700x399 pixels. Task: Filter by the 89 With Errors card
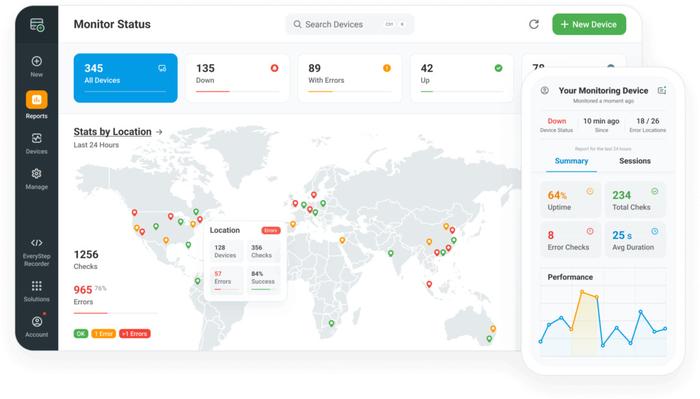pyautogui.click(x=350, y=78)
